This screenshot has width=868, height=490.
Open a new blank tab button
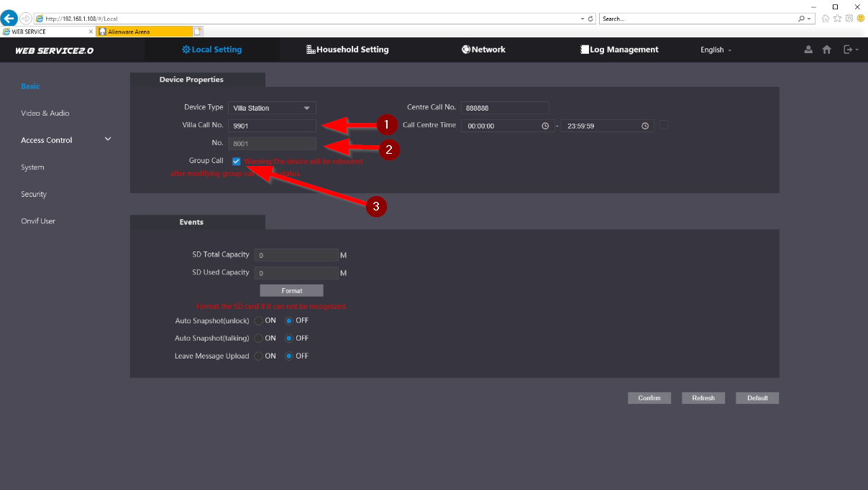click(x=198, y=32)
